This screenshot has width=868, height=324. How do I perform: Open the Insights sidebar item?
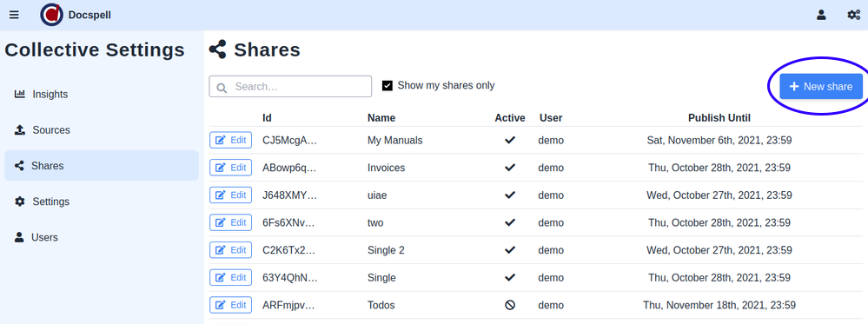click(102, 94)
